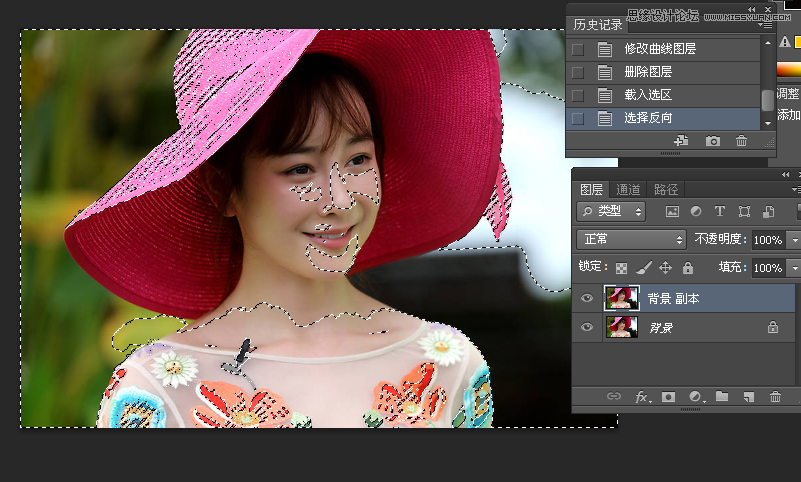Click the 背景 layer thumbnail
Viewport: 801px width, 482px height.
click(622, 327)
